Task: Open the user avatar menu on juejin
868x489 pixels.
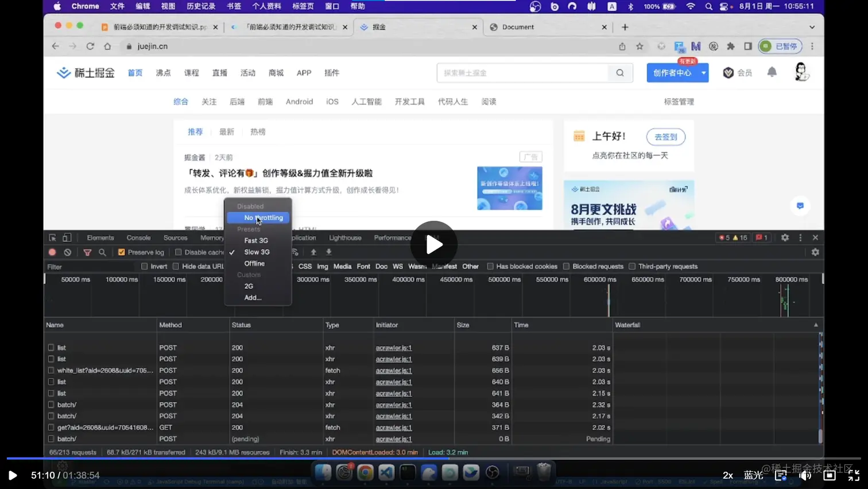Action: pos(801,72)
